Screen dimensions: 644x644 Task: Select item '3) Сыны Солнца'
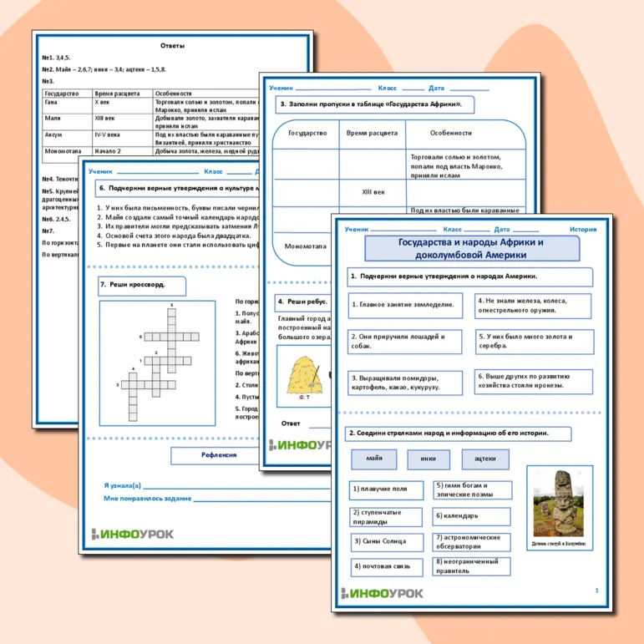click(388, 542)
